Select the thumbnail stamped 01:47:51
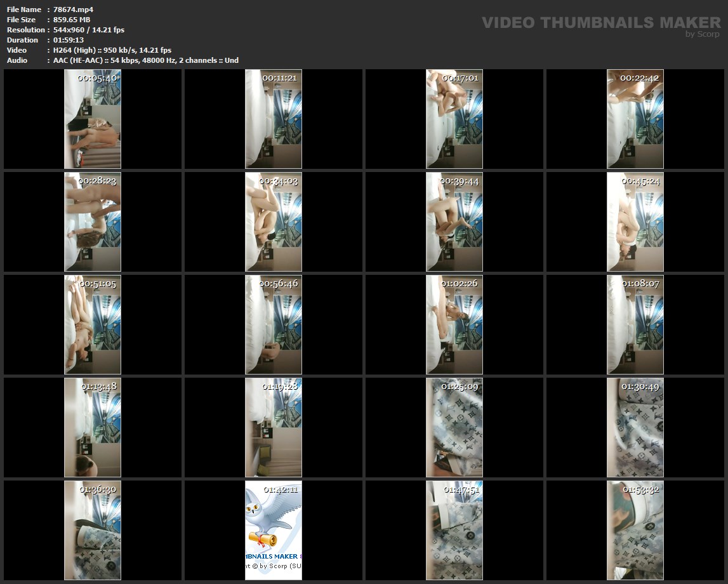 (x=454, y=530)
